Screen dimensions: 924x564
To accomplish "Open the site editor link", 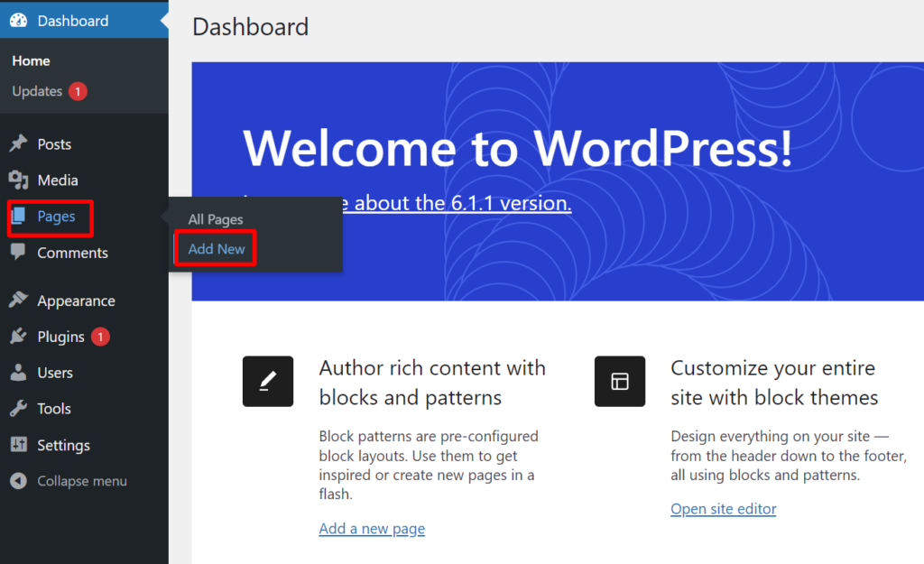I will [723, 508].
